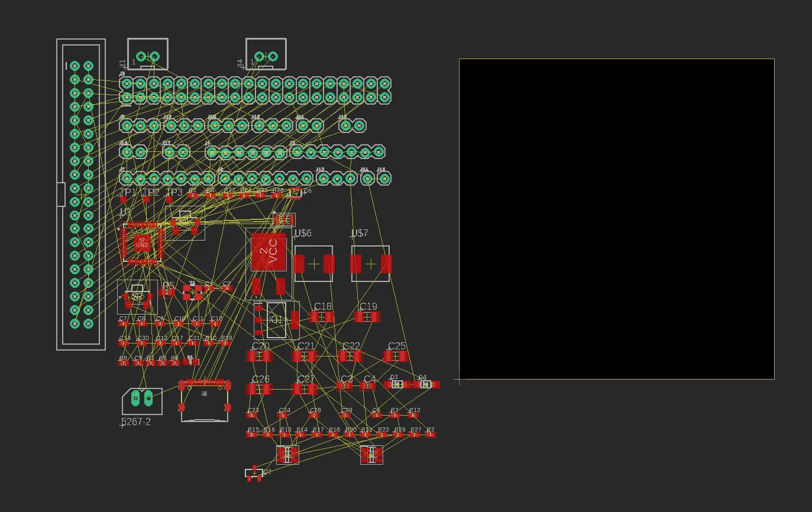Select capacitor C22

tap(350, 356)
